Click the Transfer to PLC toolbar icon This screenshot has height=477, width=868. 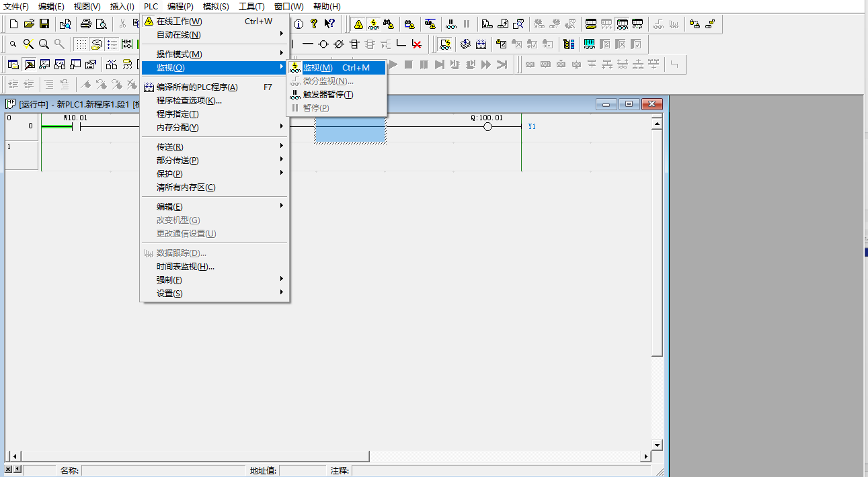tap(487, 24)
